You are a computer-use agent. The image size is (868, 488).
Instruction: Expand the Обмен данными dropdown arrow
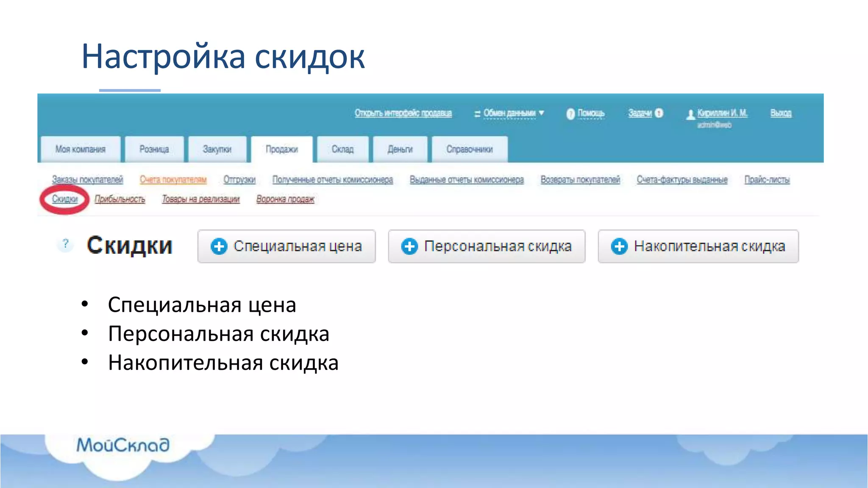[x=541, y=113]
